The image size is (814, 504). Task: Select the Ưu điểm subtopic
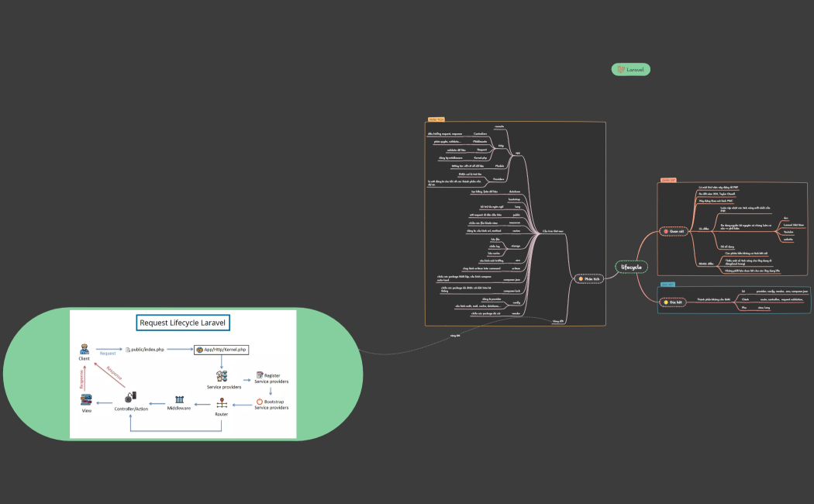[x=704, y=229]
